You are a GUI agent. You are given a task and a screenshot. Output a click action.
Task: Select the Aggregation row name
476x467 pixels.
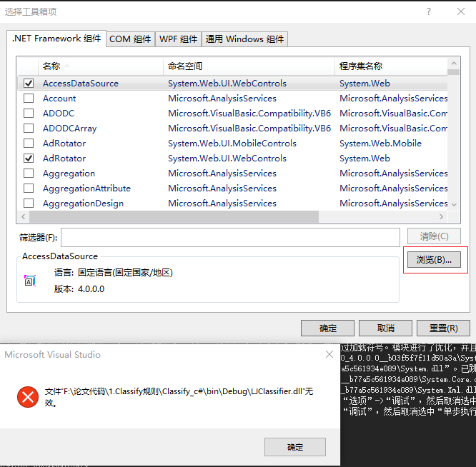(x=69, y=173)
